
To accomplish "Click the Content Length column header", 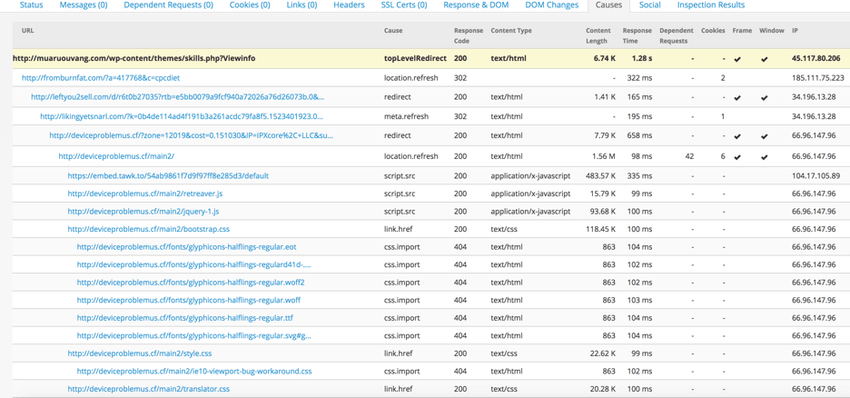I will (x=598, y=36).
